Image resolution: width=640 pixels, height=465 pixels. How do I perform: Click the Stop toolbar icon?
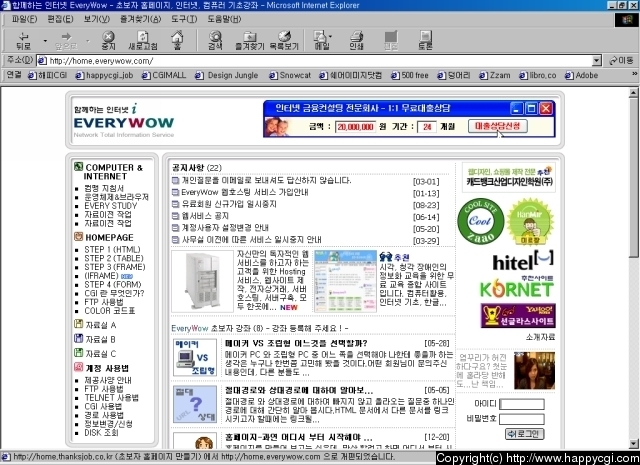click(x=108, y=40)
